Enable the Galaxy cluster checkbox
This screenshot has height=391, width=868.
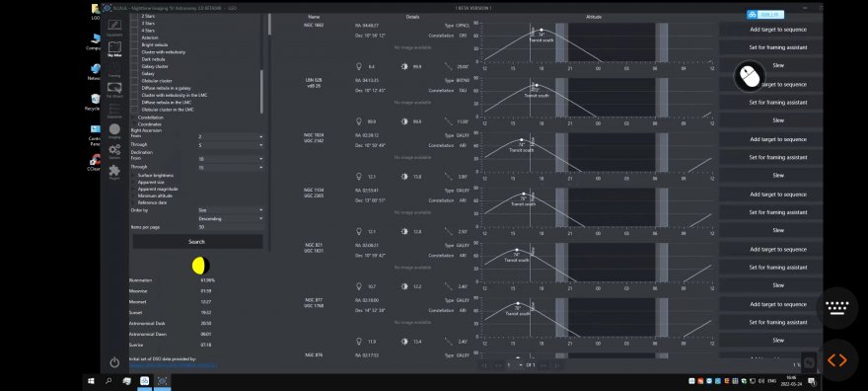pyautogui.click(x=134, y=66)
